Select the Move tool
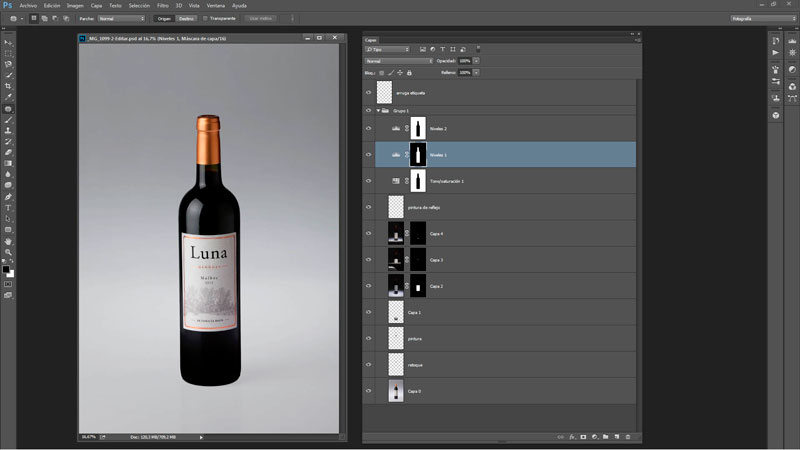Image resolution: width=800 pixels, height=450 pixels. tap(8, 43)
